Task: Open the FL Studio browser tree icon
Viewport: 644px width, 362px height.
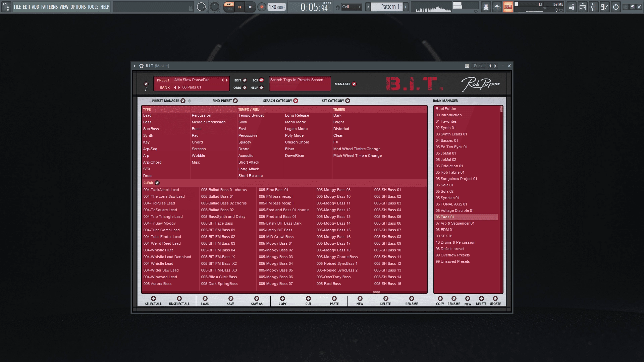Action: click(x=6, y=7)
